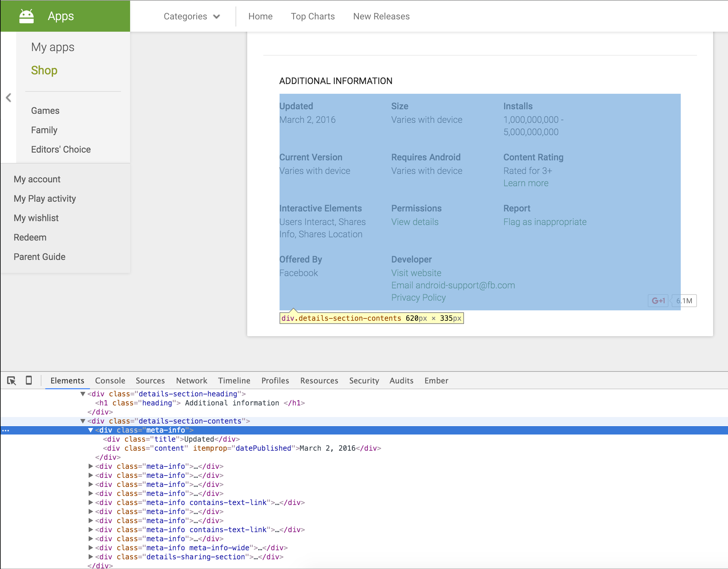Switch to the Console tab
This screenshot has height=569, width=728.
(110, 381)
